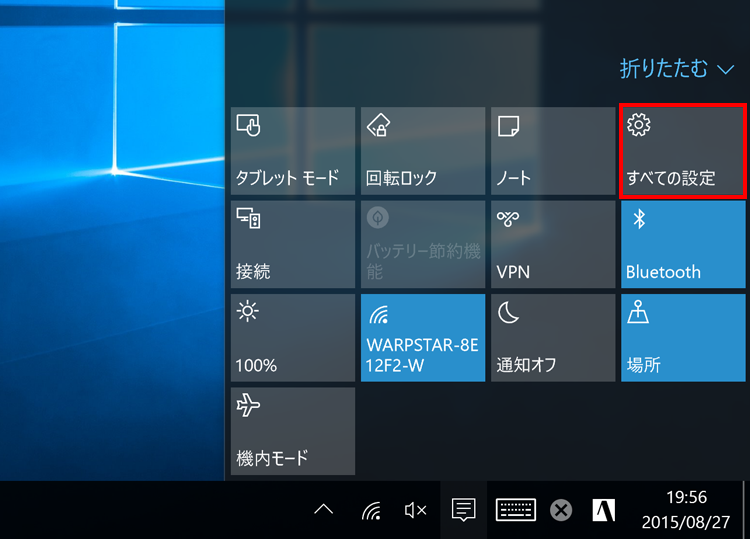This screenshot has height=539, width=750.
Task: Toggle Tablet Mode (タブレット モード) tile
Action: (293, 151)
